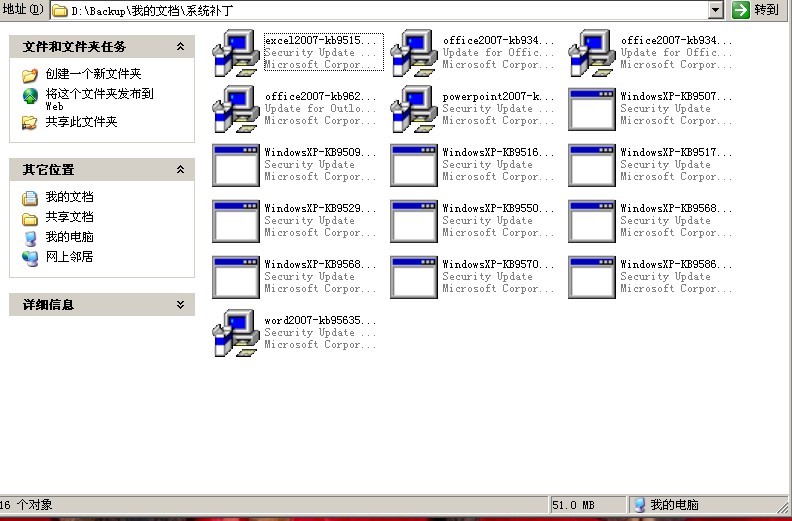792x521 pixels.
Task: Click the address path D:\Backup\我的文档\系统补丁
Action: pos(152,11)
